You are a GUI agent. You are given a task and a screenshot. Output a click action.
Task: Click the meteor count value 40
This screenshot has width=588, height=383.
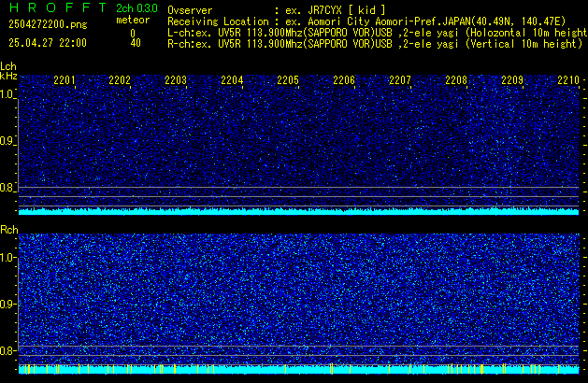tap(136, 43)
